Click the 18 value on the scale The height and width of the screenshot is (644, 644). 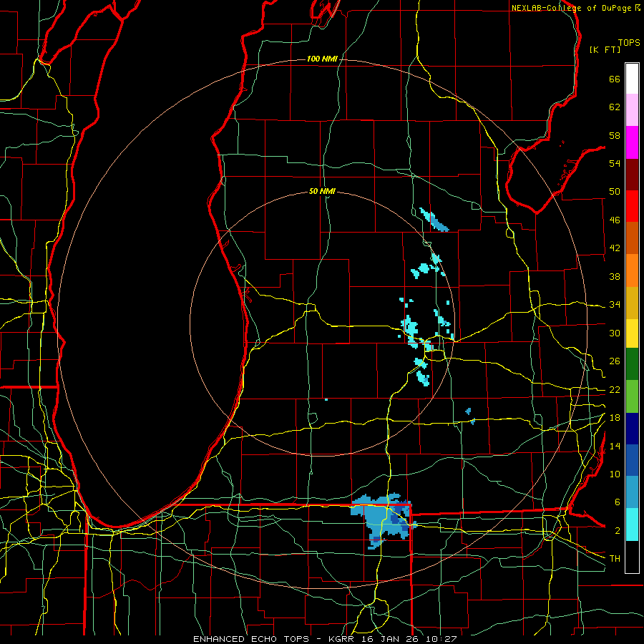615,418
